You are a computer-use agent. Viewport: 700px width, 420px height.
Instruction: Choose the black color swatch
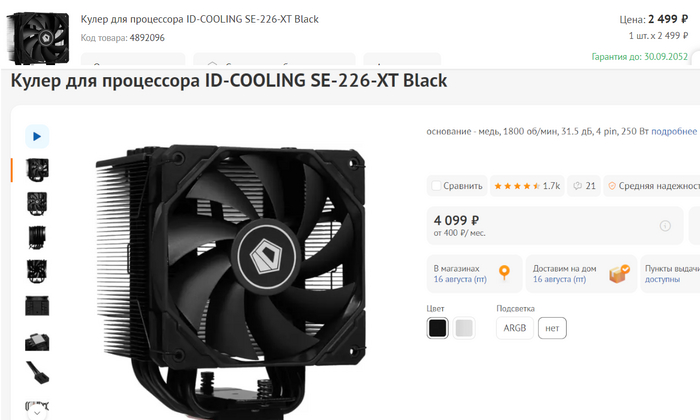click(438, 328)
